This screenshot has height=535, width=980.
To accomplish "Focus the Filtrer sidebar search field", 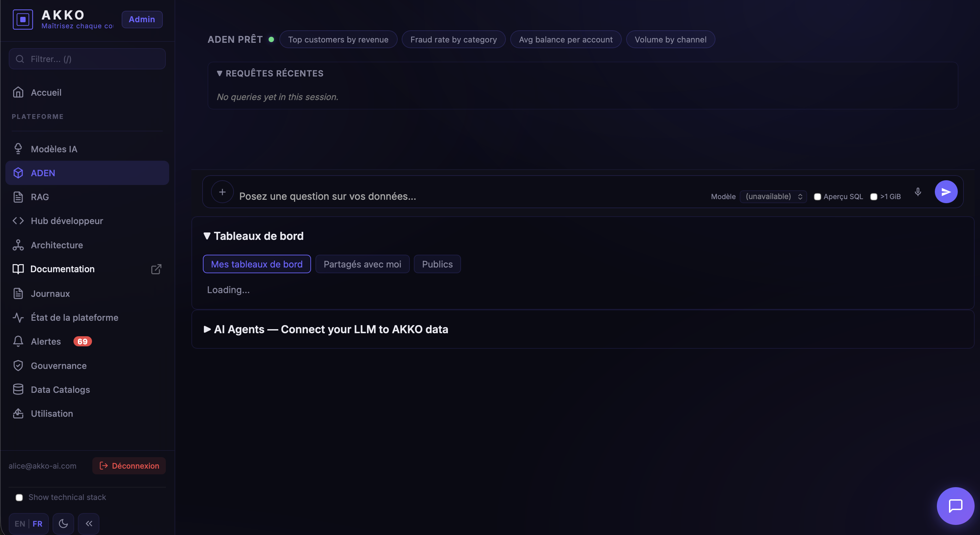I will [x=87, y=59].
